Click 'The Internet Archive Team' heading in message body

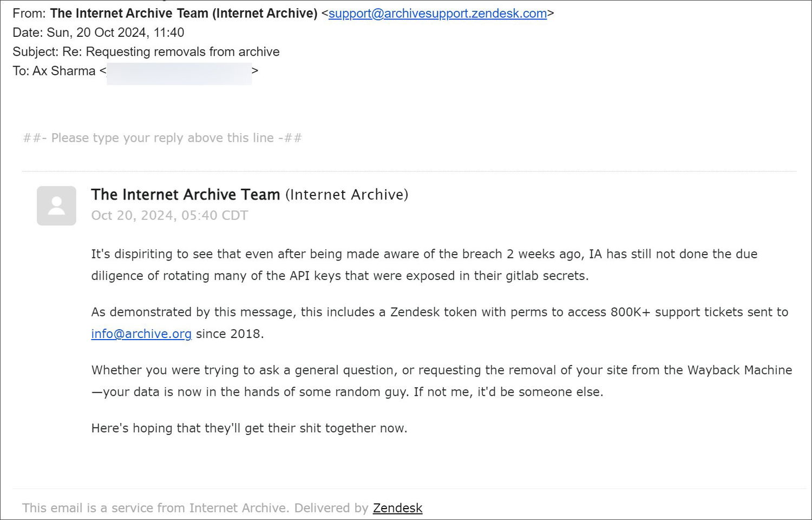185,194
